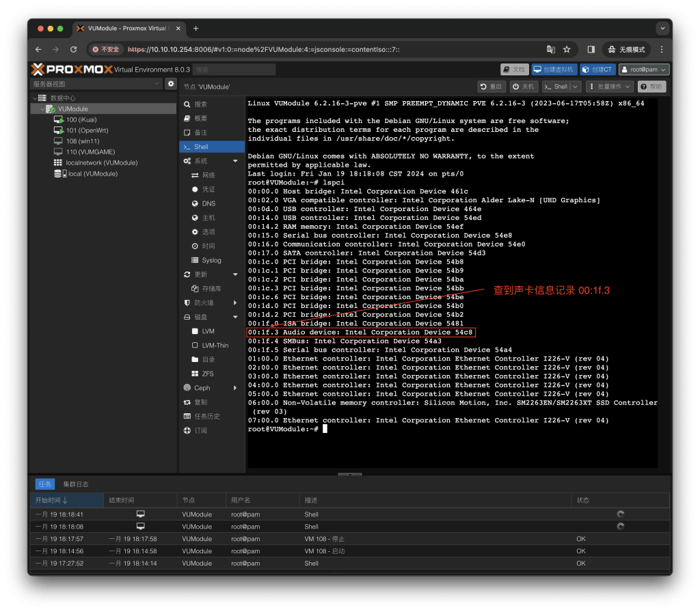This screenshot has height=612, width=700.
Task: Collapse the VUModule node in tree
Action: (42, 109)
